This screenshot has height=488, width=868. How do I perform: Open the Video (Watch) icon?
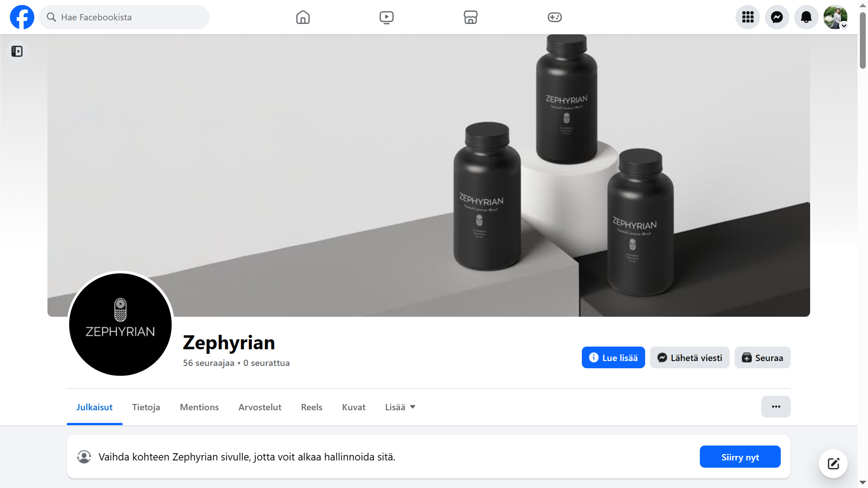tap(387, 17)
